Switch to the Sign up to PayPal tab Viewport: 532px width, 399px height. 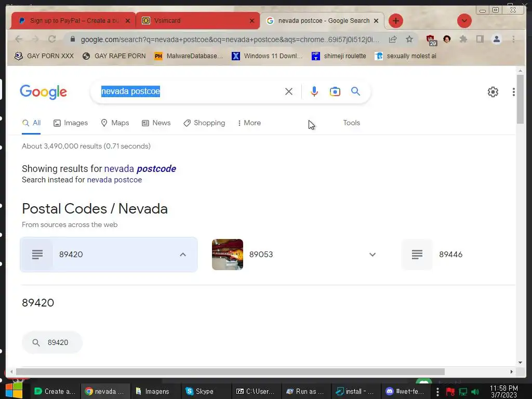pos(74,21)
